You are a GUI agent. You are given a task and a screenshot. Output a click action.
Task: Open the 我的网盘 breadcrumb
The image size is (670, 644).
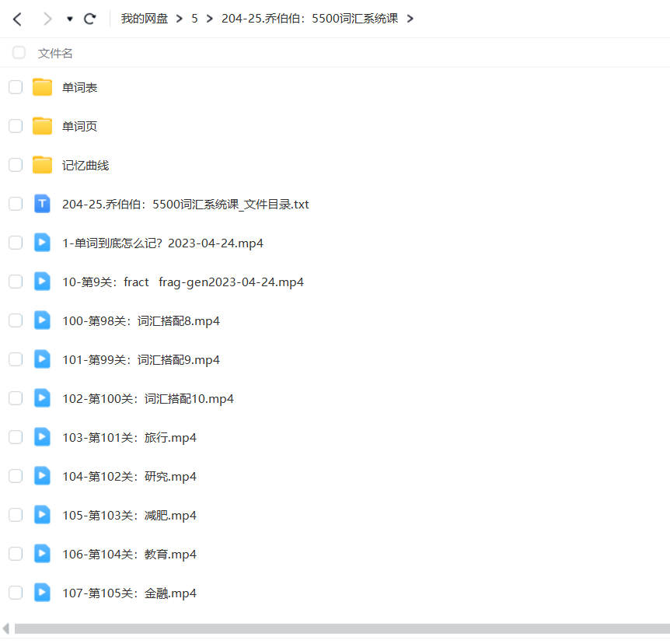[145, 19]
